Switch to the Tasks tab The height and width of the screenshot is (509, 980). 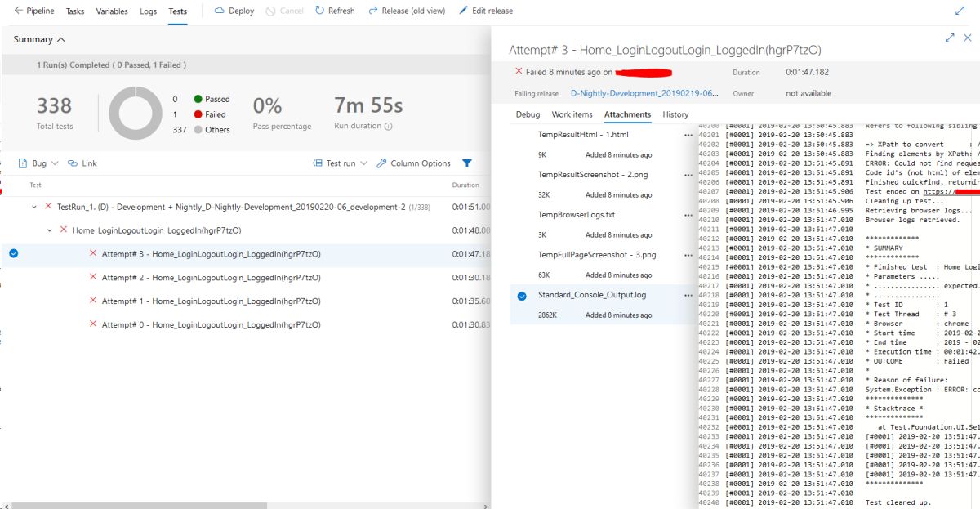pyautogui.click(x=75, y=11)
